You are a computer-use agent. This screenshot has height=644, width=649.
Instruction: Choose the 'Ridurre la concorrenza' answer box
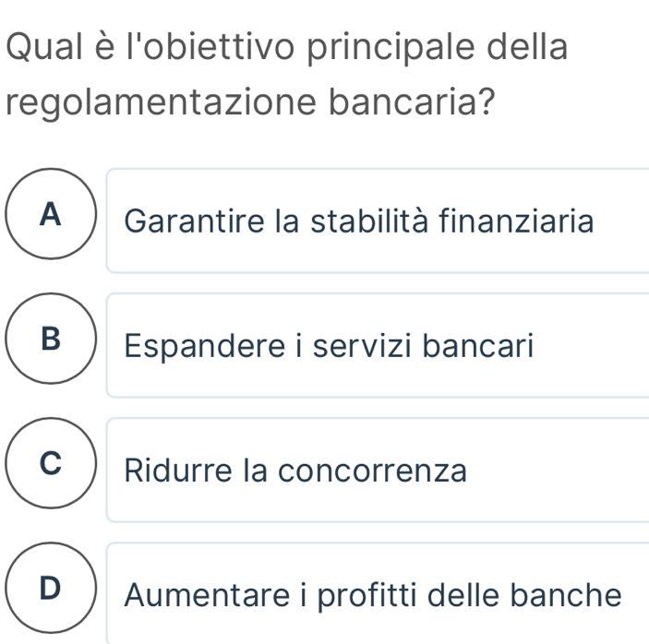379,471
